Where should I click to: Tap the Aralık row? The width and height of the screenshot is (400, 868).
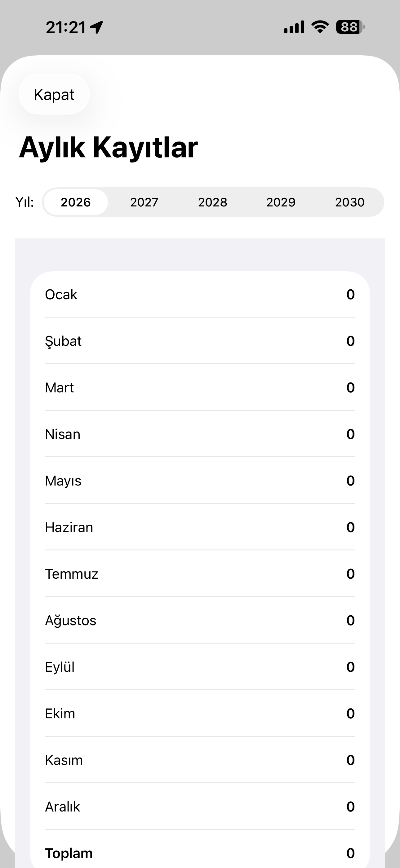coord(200,807)
